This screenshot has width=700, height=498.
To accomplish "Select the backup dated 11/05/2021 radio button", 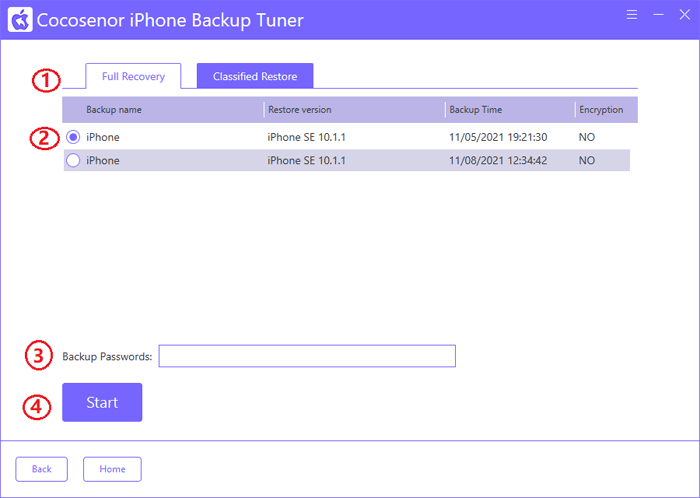I will tap(73, 137).
